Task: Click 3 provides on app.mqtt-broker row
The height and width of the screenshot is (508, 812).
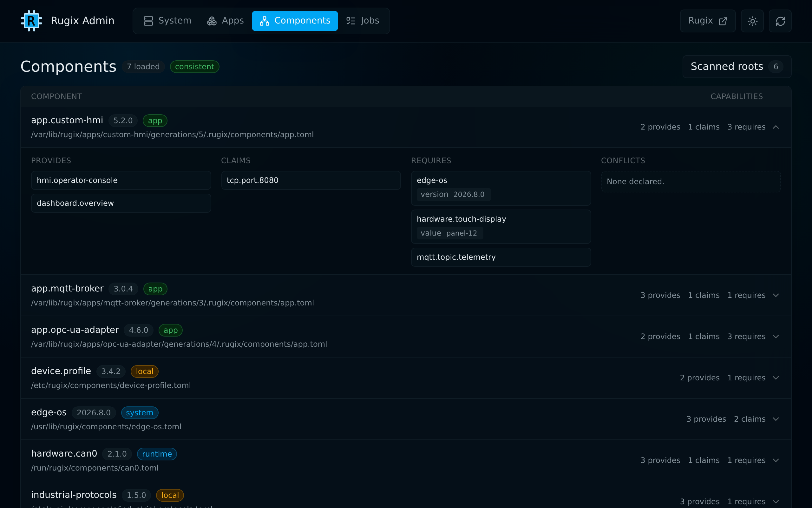Action: (660, 295)
